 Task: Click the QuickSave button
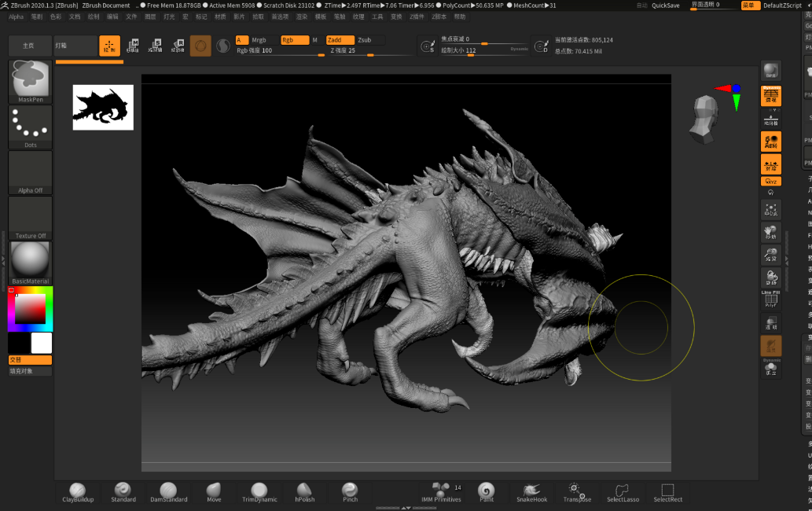coord(665,6)
